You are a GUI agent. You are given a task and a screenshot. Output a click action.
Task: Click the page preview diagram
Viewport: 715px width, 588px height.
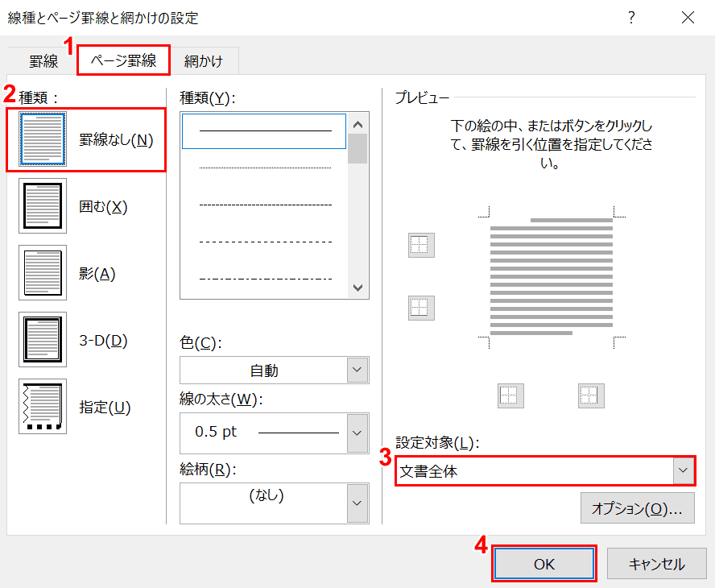pyautogui.click(x=552, y=277)
